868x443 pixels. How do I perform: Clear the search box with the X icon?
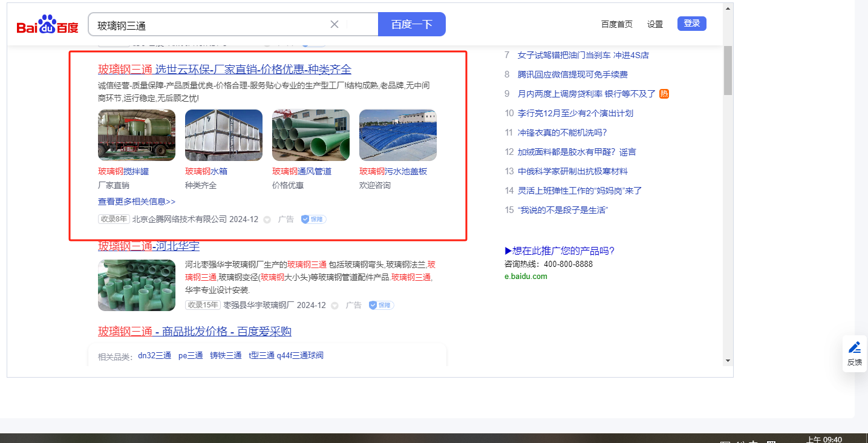tap(334, 24)
